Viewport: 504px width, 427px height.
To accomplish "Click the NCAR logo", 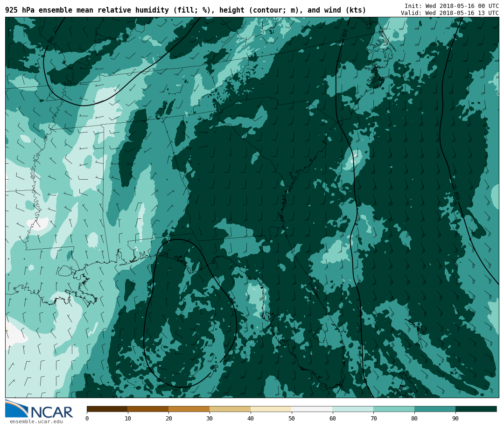I will [39, 409].
